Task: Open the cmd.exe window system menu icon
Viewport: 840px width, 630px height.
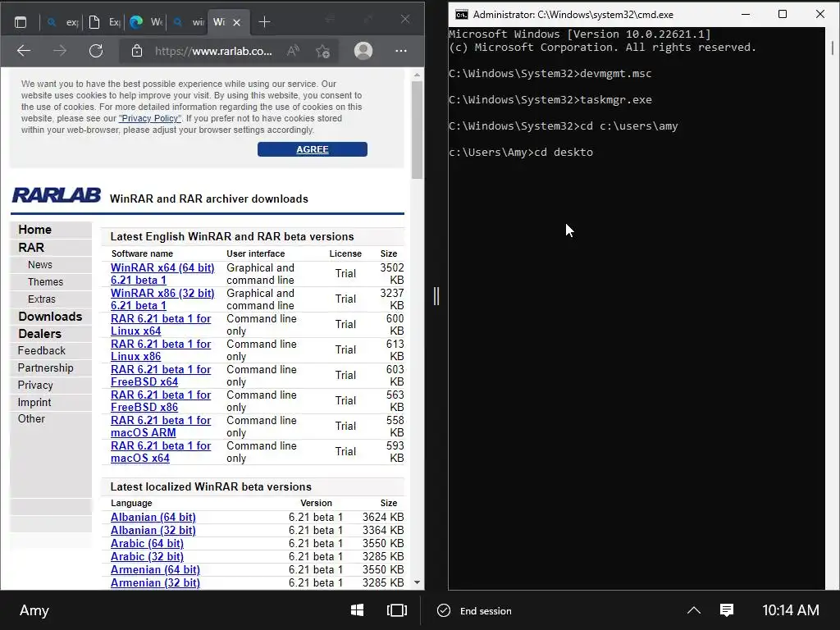Action: 461,15
